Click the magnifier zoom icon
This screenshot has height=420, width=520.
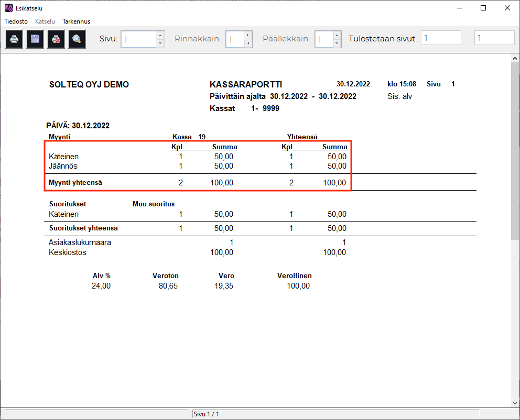[x=77, y=39]
